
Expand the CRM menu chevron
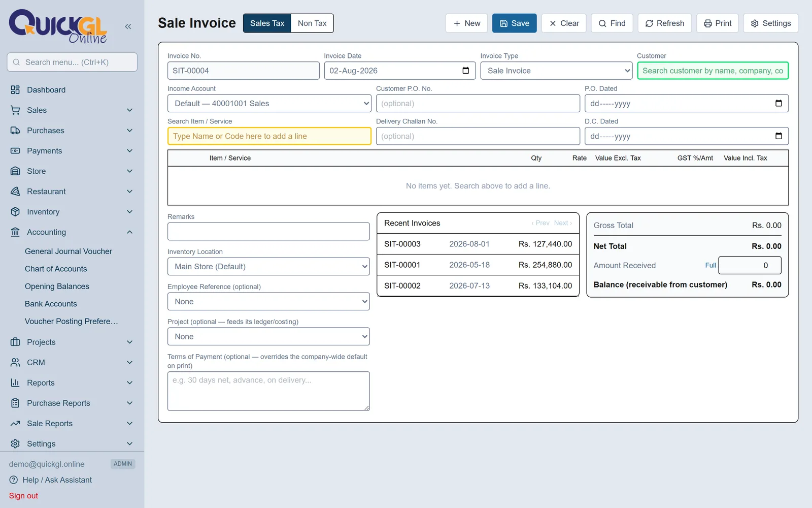(x=130, y=362)
